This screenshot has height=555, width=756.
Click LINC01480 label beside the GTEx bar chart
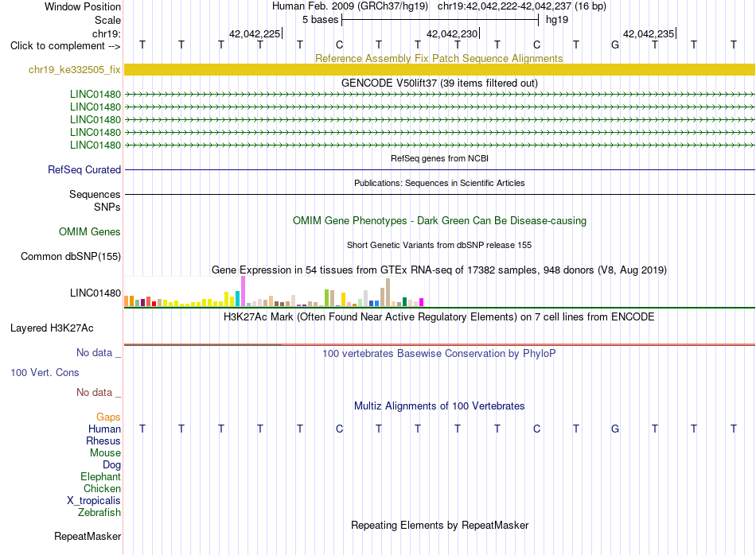click(95, 293)
